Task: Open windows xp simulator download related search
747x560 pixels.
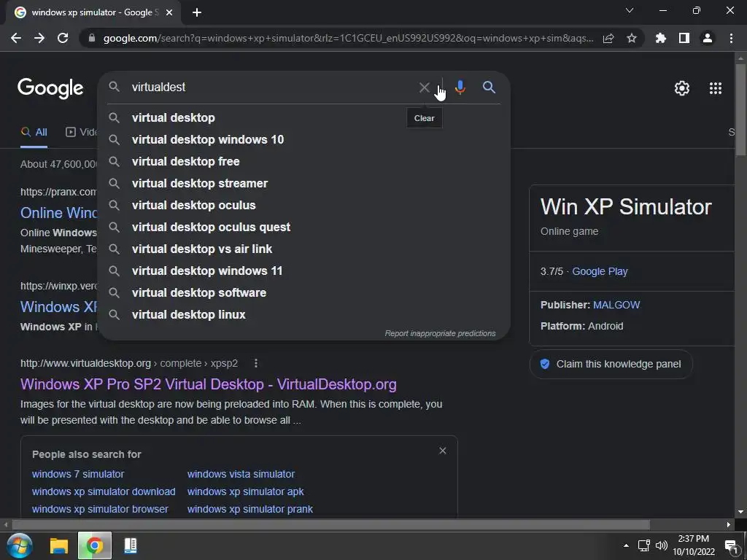Action: tap(104, 491)
